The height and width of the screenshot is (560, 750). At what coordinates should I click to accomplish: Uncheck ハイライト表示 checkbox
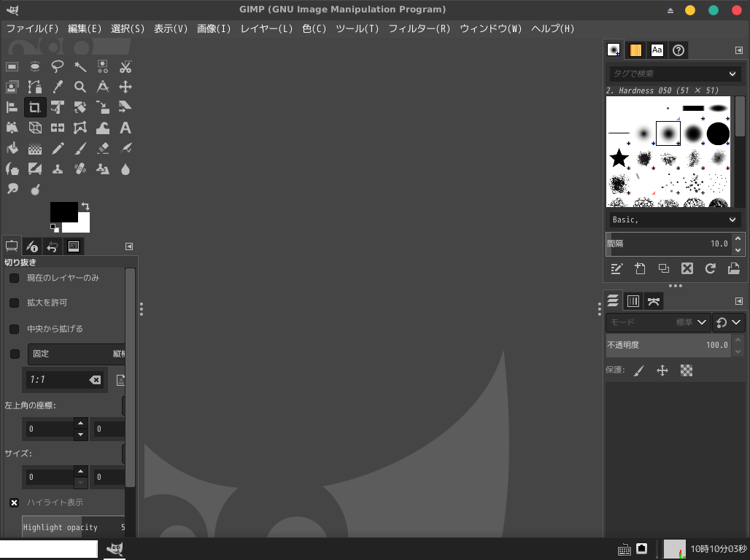pyautogui.click(x=15, y=502)
